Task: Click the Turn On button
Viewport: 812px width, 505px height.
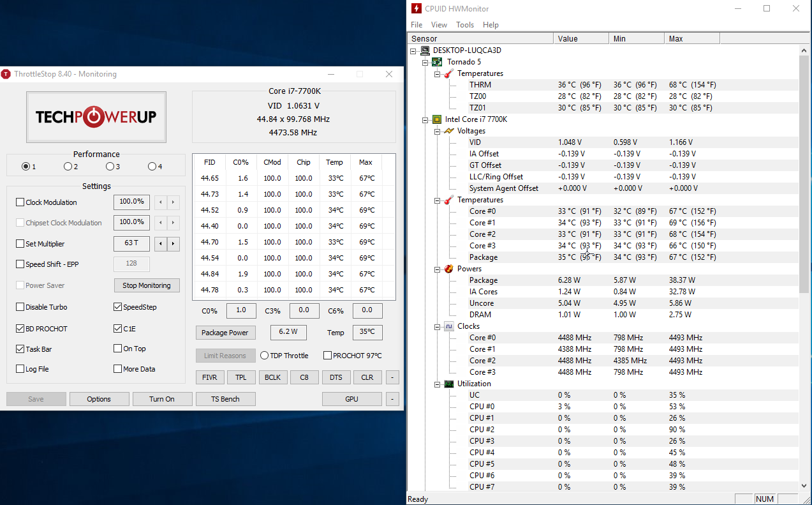Action: pyautogui.click(x=162, y=399)
